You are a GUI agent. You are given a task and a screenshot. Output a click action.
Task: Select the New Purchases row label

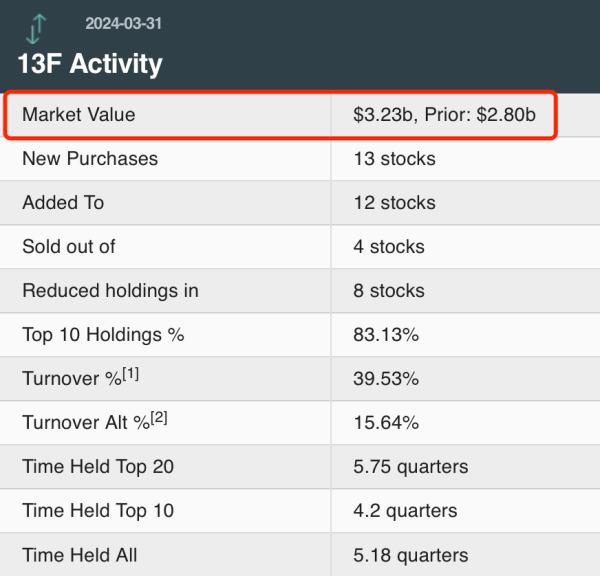[x=90, y=159]
